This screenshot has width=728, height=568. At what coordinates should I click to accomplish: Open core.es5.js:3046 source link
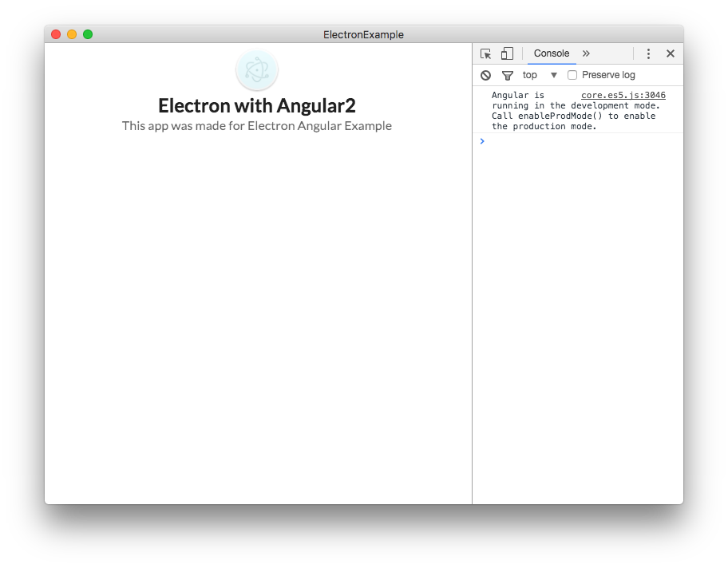coord(623,95)
